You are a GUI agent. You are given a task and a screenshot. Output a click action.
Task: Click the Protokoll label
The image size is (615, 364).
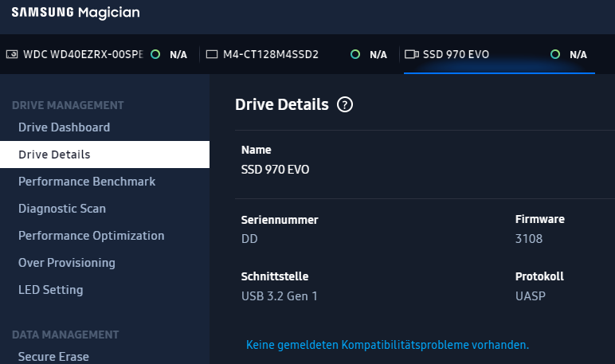click(539, 276)
